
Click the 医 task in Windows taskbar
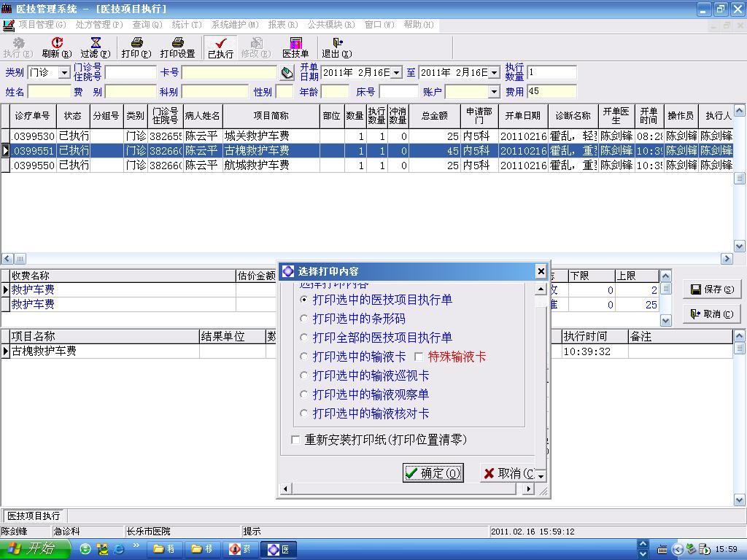tap(278, 550)
